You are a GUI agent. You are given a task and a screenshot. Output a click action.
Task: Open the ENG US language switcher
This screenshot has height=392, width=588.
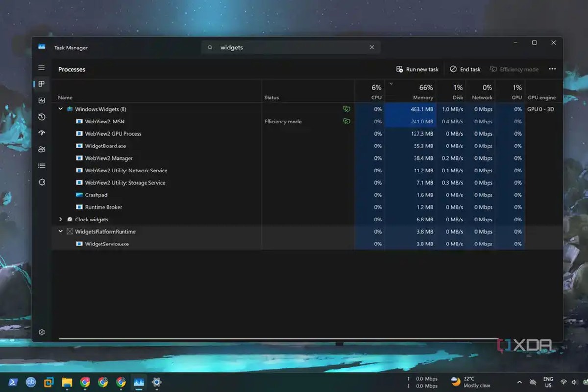[548, 382]
